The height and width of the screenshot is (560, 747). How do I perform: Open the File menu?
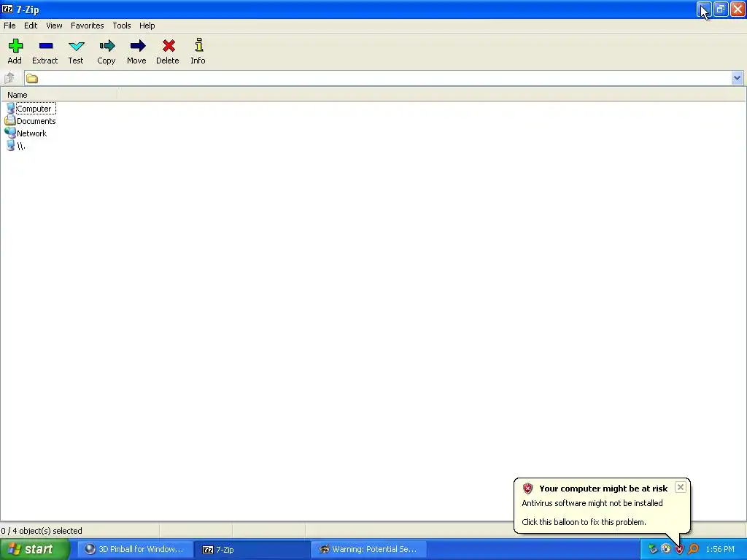coord(9,26)
